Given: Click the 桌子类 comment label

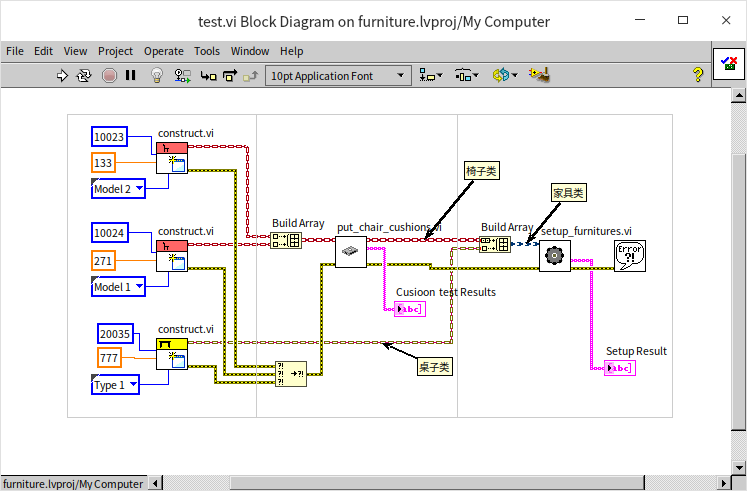Looking at the screenshot, I should 434,367.
